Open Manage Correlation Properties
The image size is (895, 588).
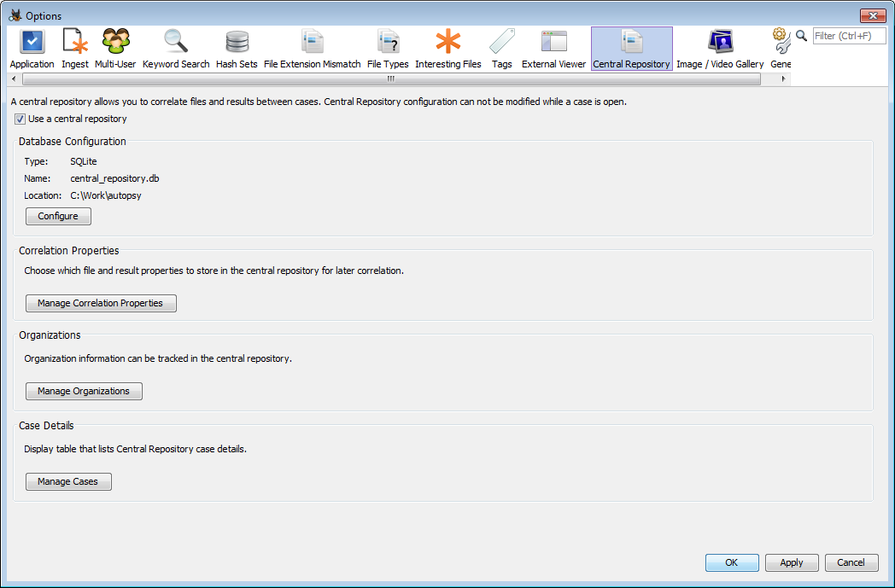tap(100, 303)
